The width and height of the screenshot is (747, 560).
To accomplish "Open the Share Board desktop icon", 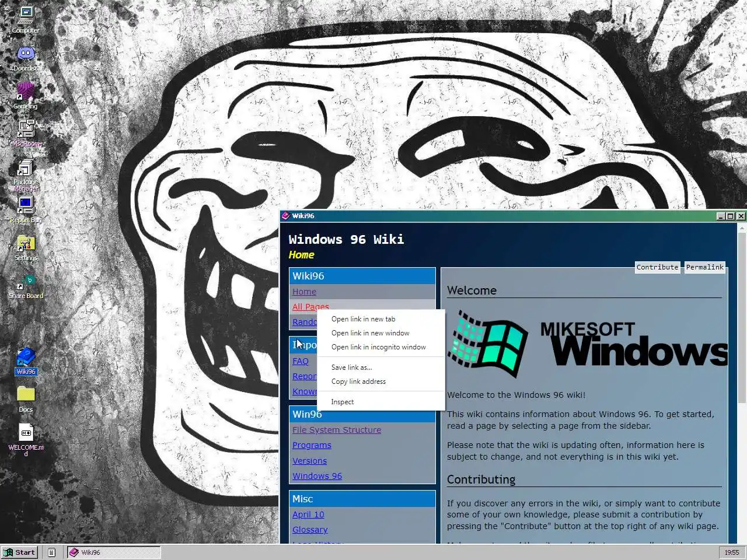I will 26,286.
